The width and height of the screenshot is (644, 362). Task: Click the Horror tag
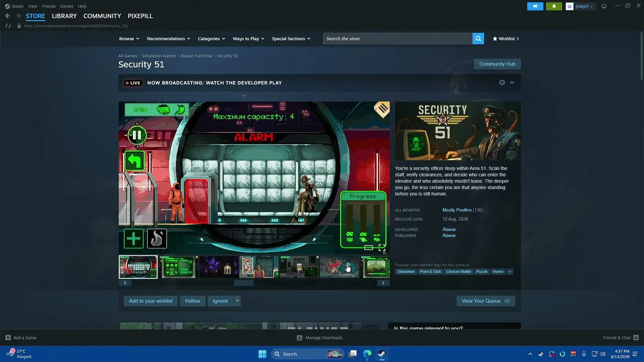[498, 271]
